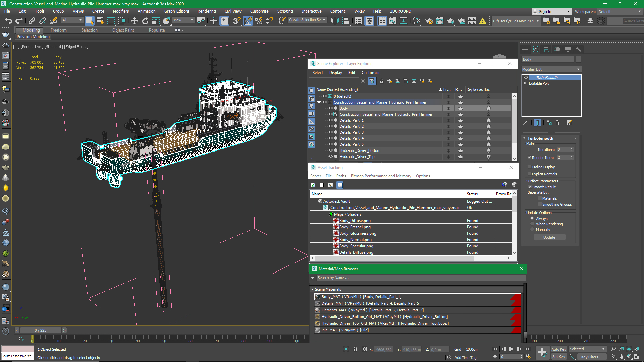Open the Graph Editors menu
This screenshot has height=362, width=644.
pos(176,11)
